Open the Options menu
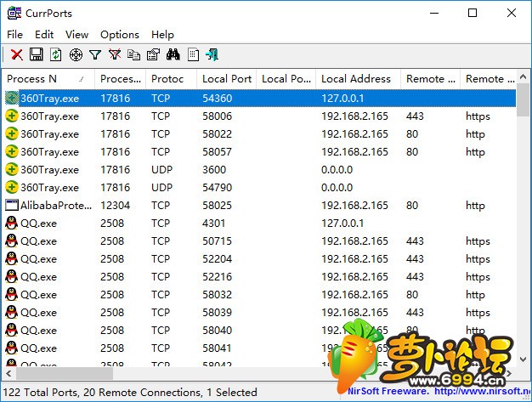 pyautogui.click(x=120, y=35)
